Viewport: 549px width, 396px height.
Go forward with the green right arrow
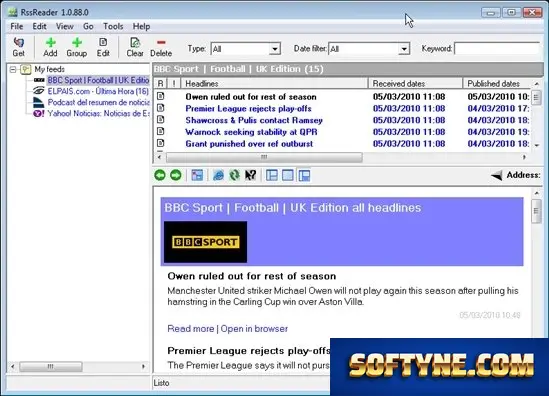[176, 175]
